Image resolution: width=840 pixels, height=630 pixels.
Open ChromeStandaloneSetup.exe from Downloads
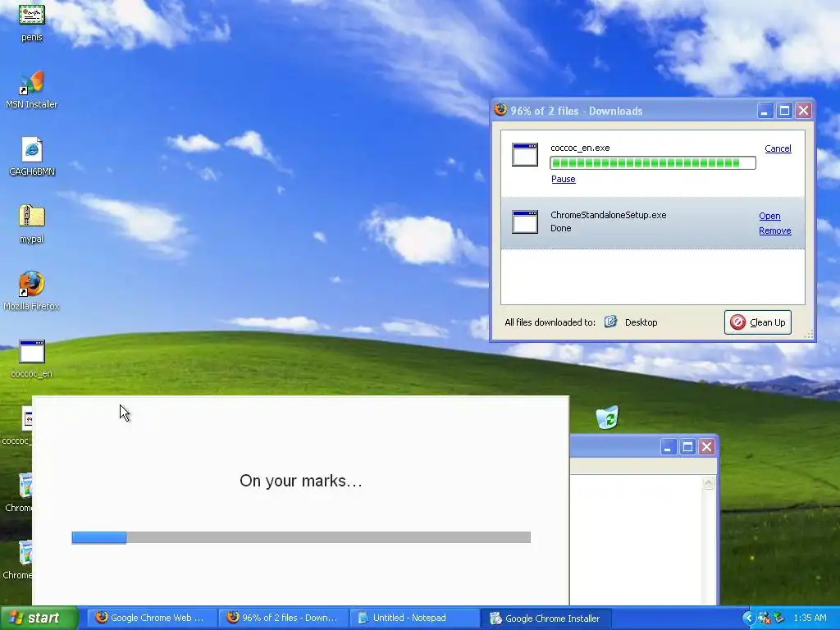point(769,216)
